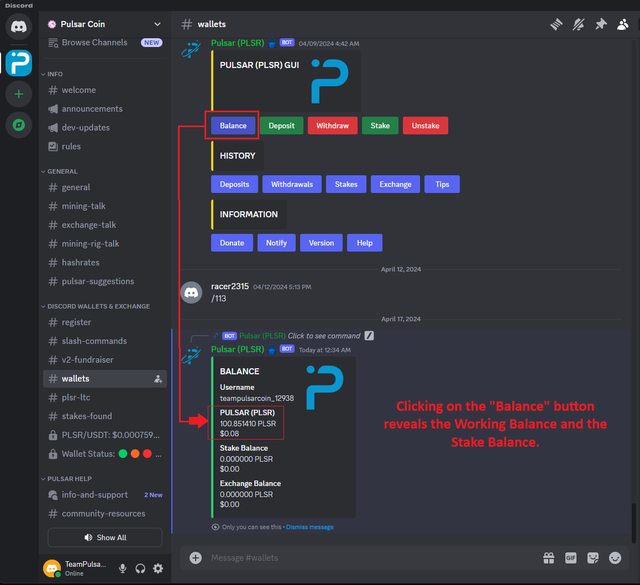Open v2-fundraiser channel

point(105,360)
